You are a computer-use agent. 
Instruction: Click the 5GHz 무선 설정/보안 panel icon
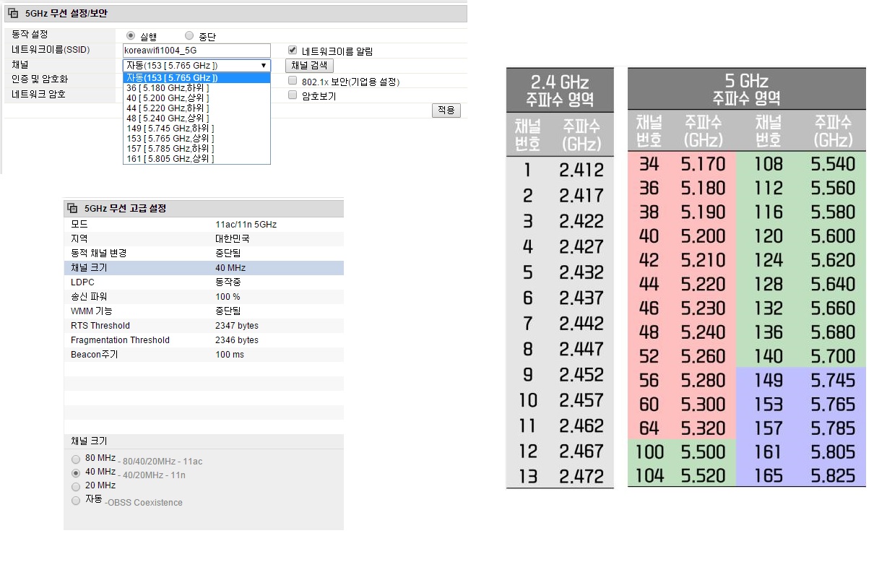tap(12, 13)
